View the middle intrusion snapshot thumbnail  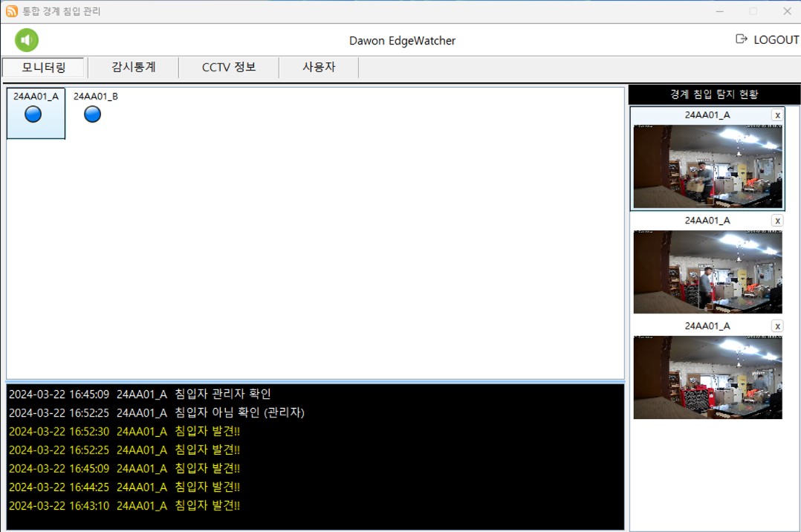click(x=707, y=272)
